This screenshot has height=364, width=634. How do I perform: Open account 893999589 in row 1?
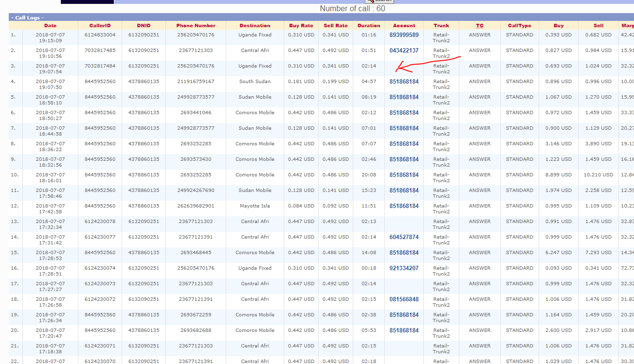click(404, 35)
